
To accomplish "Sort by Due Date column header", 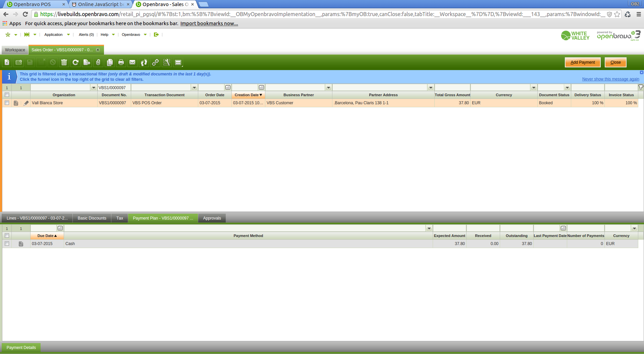I will (47, 236).
